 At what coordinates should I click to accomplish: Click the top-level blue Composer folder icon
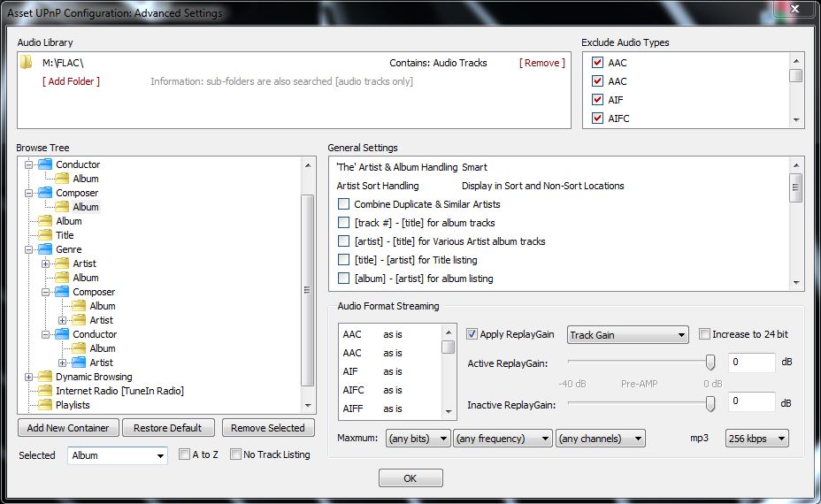tap(44, 193)
